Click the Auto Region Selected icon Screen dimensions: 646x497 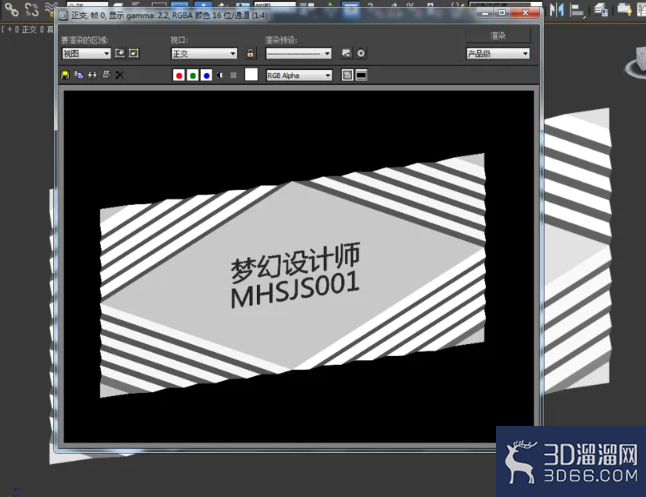(134, 53)
